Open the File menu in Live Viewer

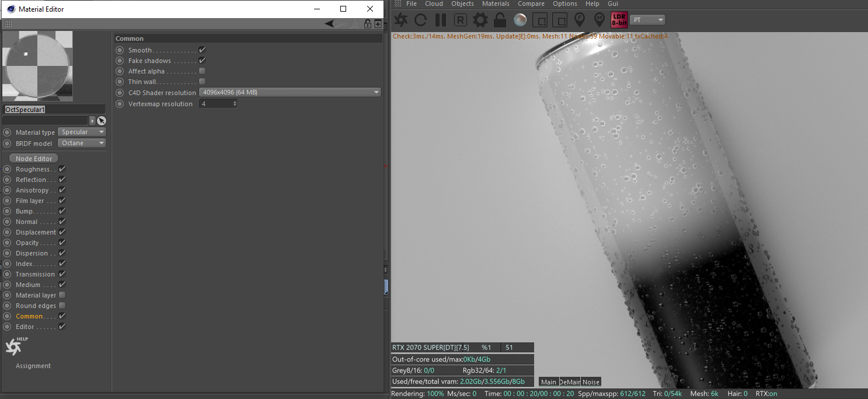pos(412,3)
